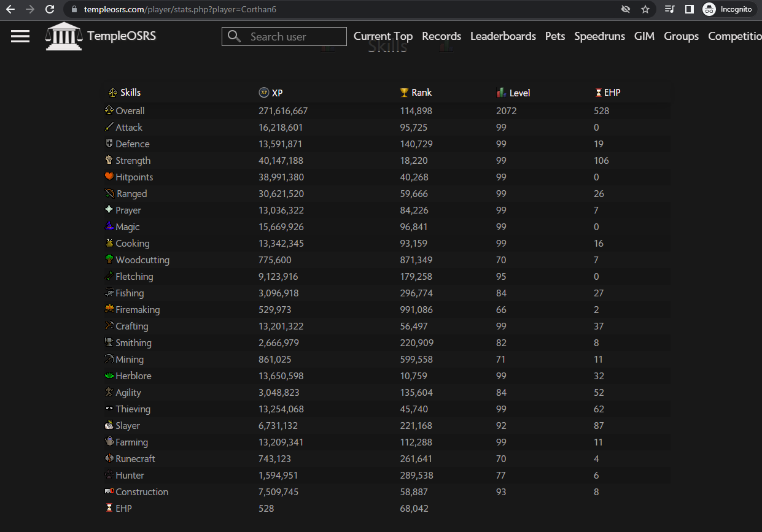Click the Hunter paw skill icon
Viewport: 762px width, 532px height.
tap(109, 475)
